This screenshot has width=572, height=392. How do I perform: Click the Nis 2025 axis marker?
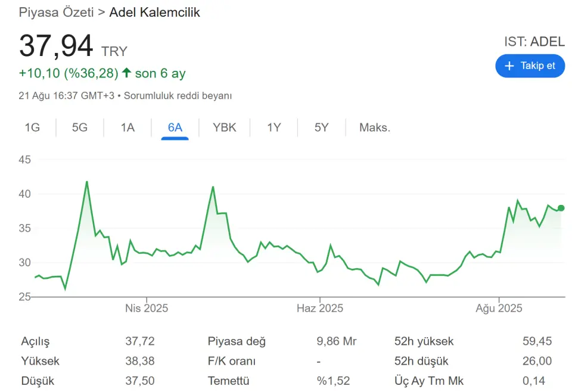tap(147, 308)
